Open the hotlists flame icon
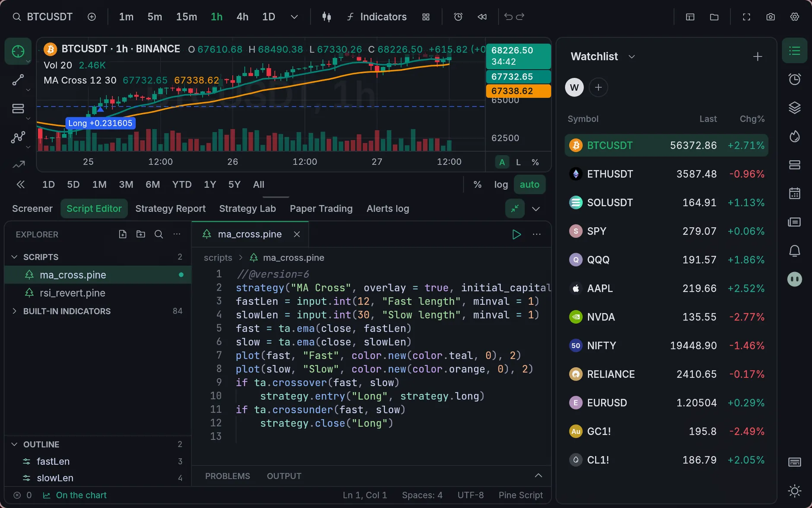 [x=795, y=136]
